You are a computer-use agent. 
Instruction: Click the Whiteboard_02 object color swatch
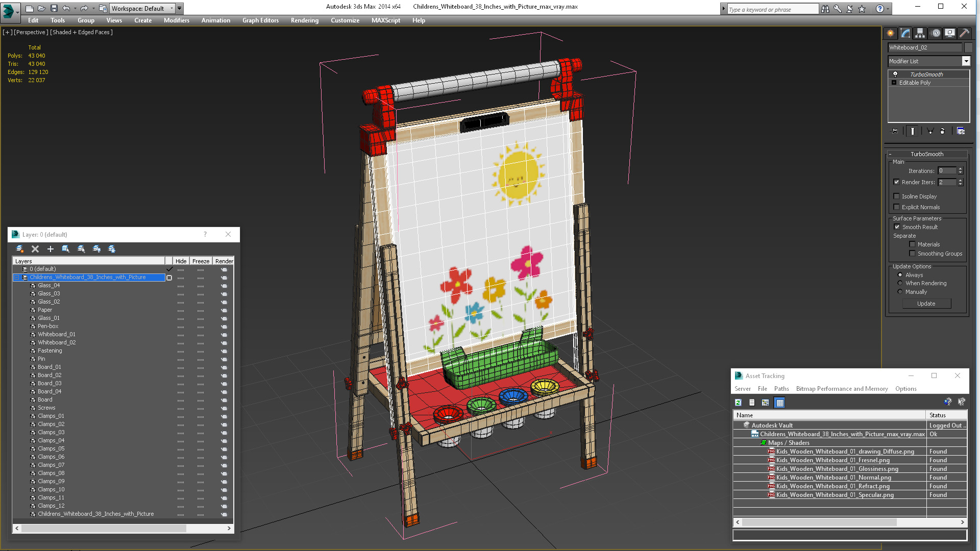[968, 47]
